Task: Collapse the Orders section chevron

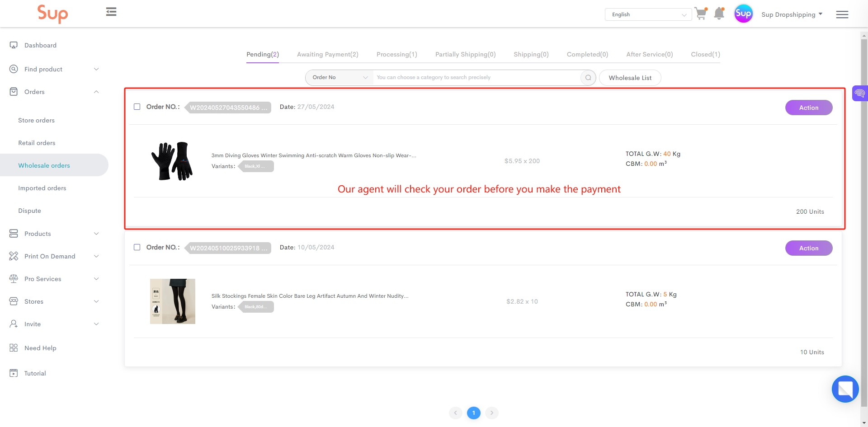Action: pyautogui.click(x=96, y=92)
